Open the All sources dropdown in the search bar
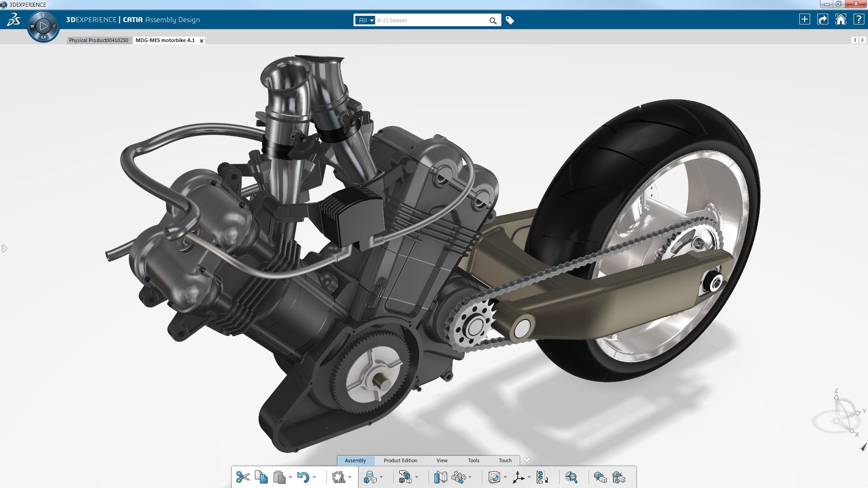Viewport: 868px width, 488px height. (365, 20)
